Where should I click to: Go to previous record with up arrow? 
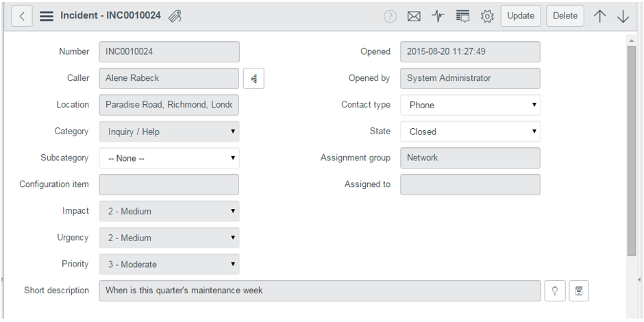click(600, 16)
